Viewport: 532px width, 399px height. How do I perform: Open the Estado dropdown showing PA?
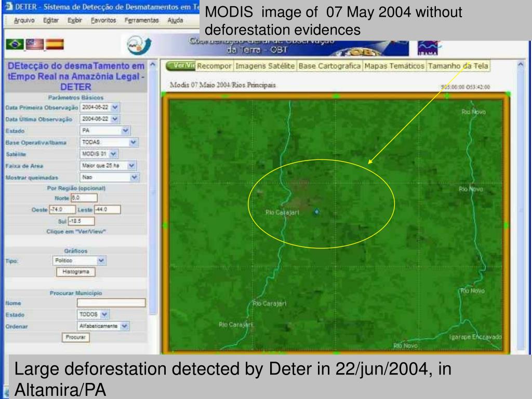(x=125, y=130)
